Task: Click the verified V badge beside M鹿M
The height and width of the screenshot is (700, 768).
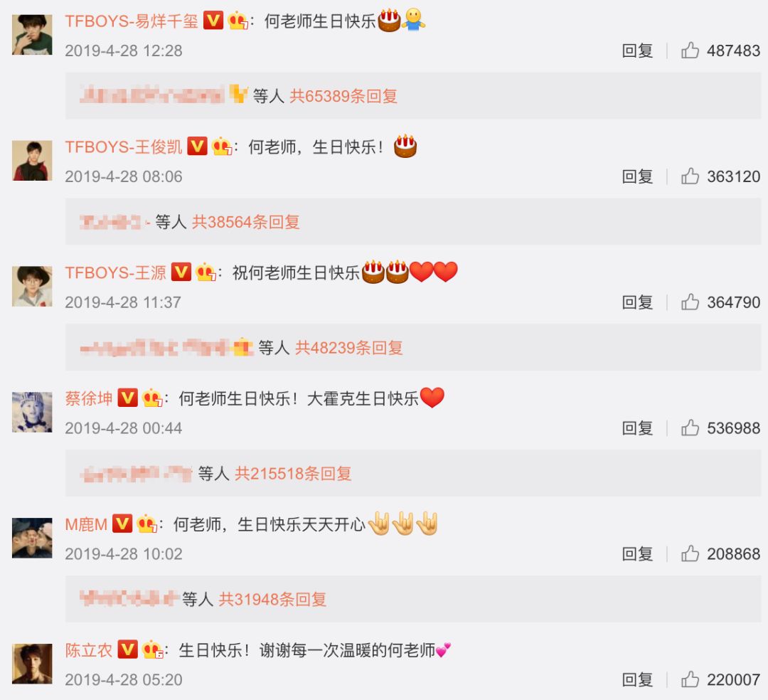Action: coord(122,524)
